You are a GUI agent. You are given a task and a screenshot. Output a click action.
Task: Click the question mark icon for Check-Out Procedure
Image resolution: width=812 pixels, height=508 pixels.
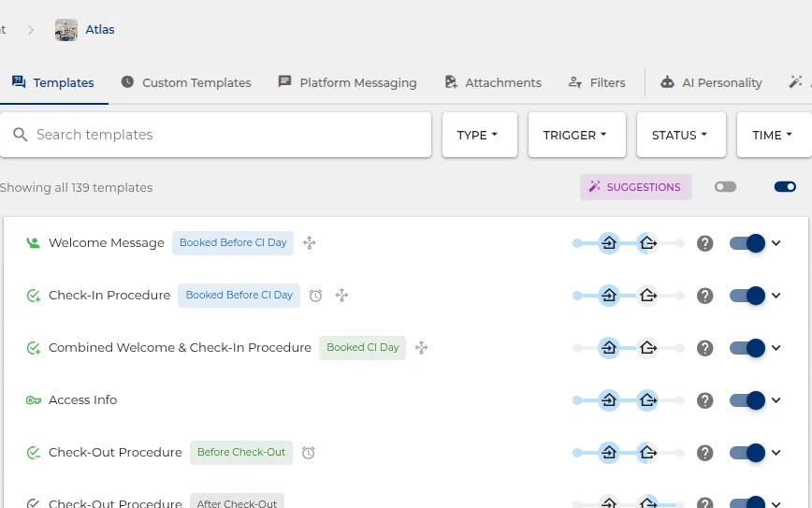click(x=704, y=453)
